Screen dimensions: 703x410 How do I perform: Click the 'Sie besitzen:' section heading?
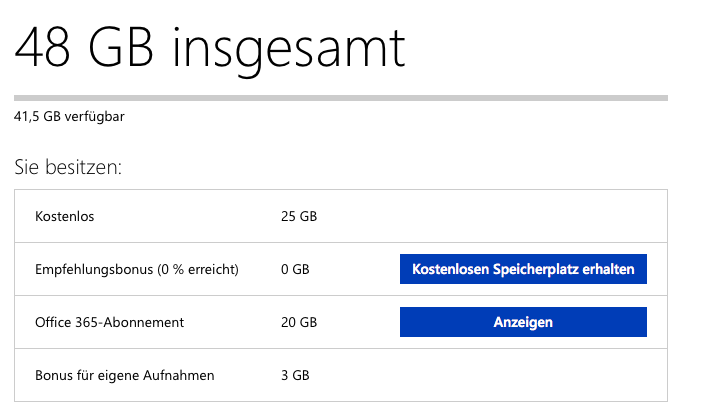click(68, 167)
